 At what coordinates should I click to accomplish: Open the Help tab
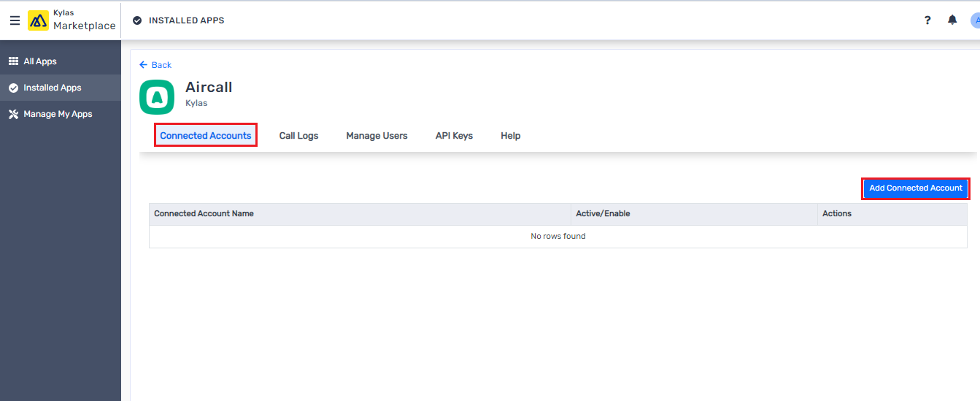(x=510, y=136)
